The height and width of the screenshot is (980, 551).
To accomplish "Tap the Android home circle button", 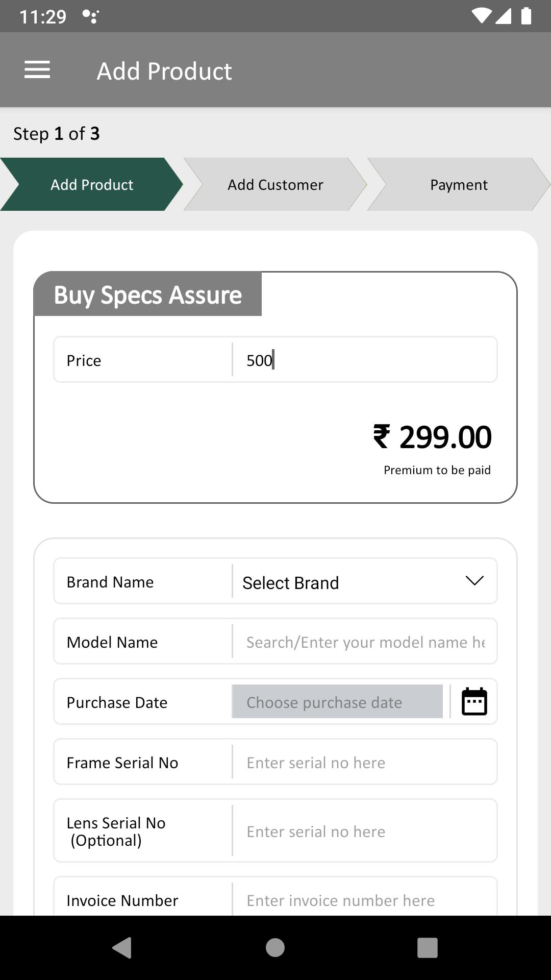I will (x=275, y=947).
